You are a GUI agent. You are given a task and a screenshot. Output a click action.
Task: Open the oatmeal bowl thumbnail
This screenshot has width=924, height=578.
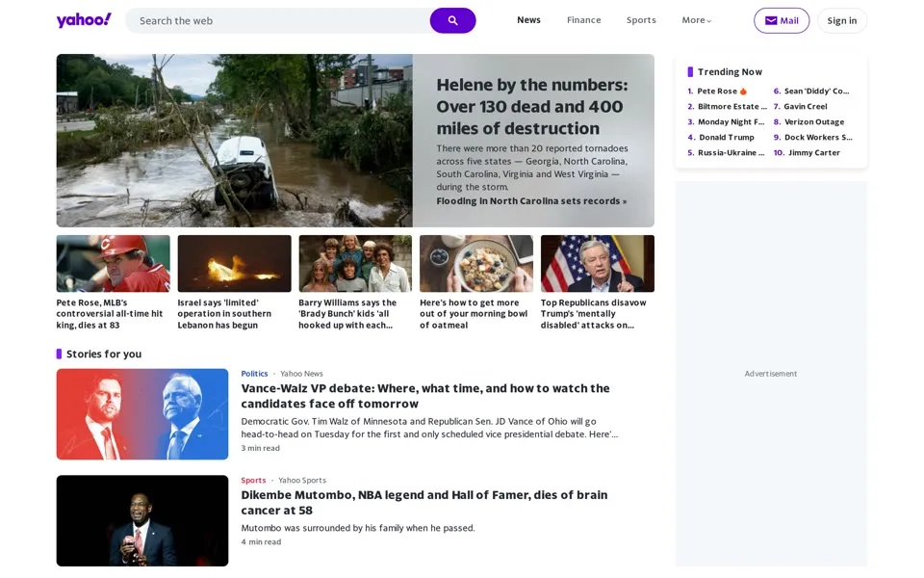(476, 264)
